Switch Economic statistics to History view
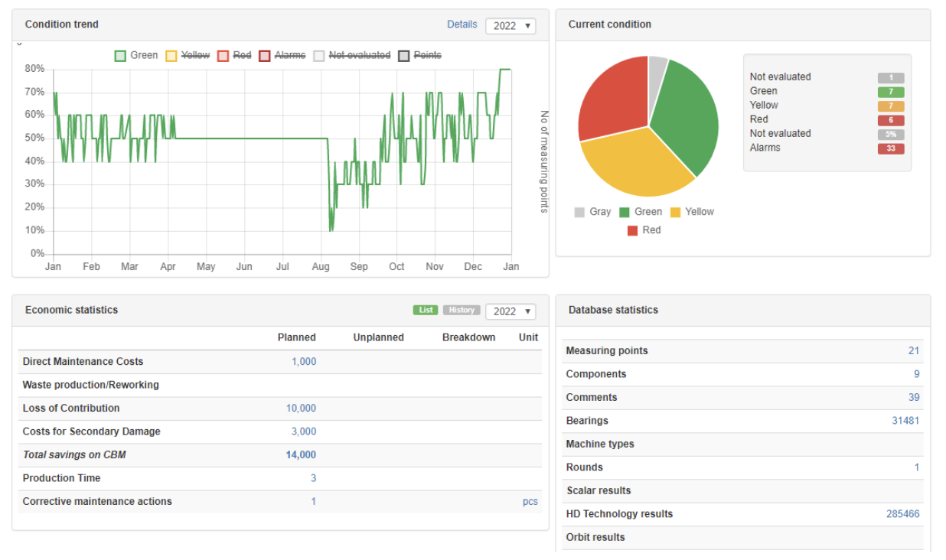 (x=462, y=310)
